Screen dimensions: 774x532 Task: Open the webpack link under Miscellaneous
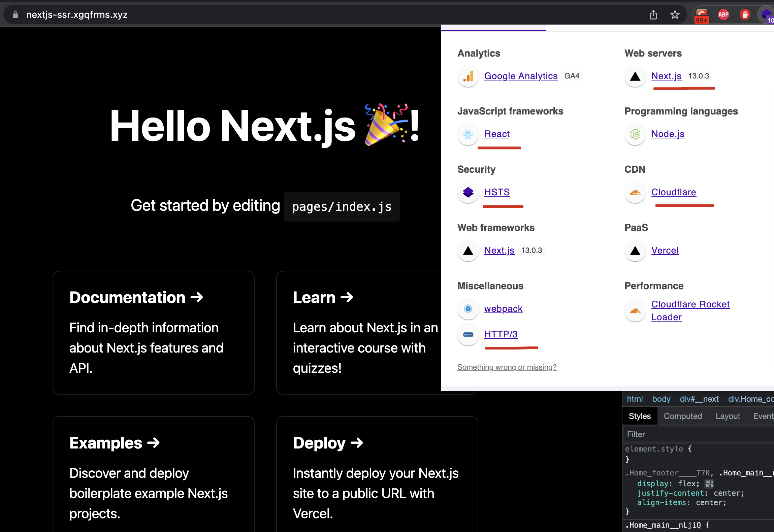[503, 309]
